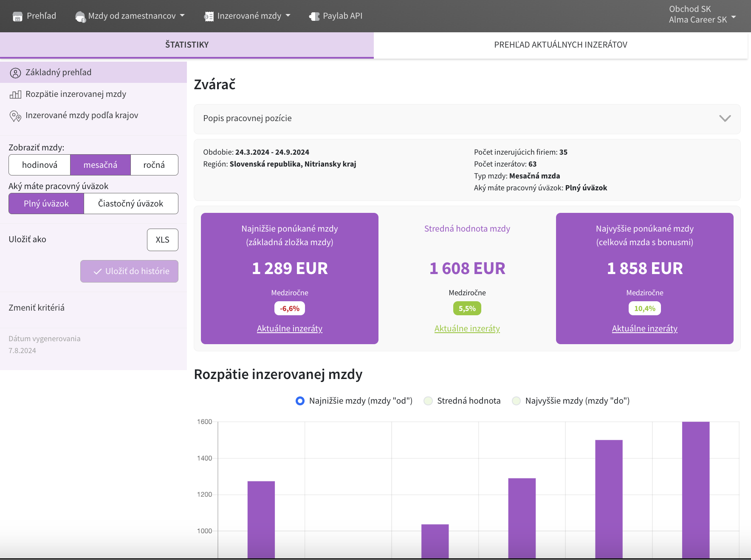
Task: Click checkmark icon on Uložiť do histórie
Action: [x=97, y=271]
